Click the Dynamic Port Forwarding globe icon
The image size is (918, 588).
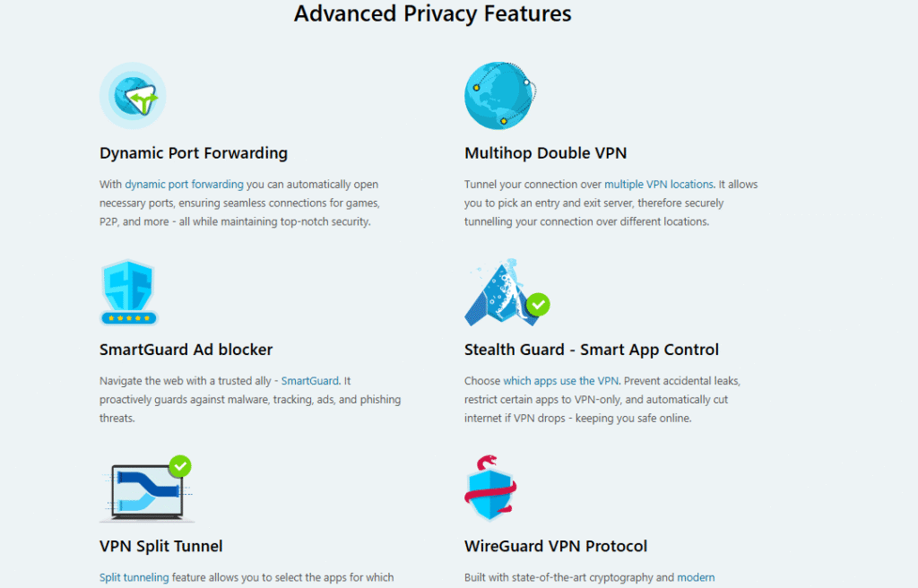click(133, 96)
